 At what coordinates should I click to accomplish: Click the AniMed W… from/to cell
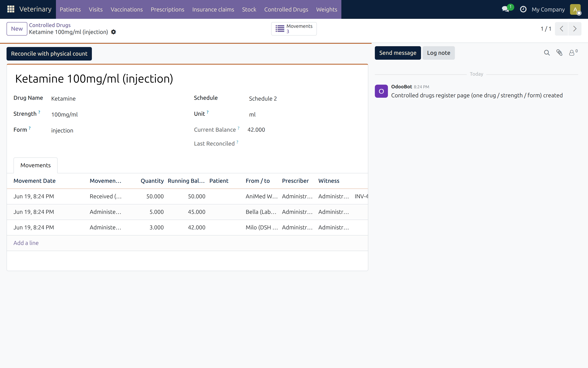pyautogui.click(x=262, y=196)
